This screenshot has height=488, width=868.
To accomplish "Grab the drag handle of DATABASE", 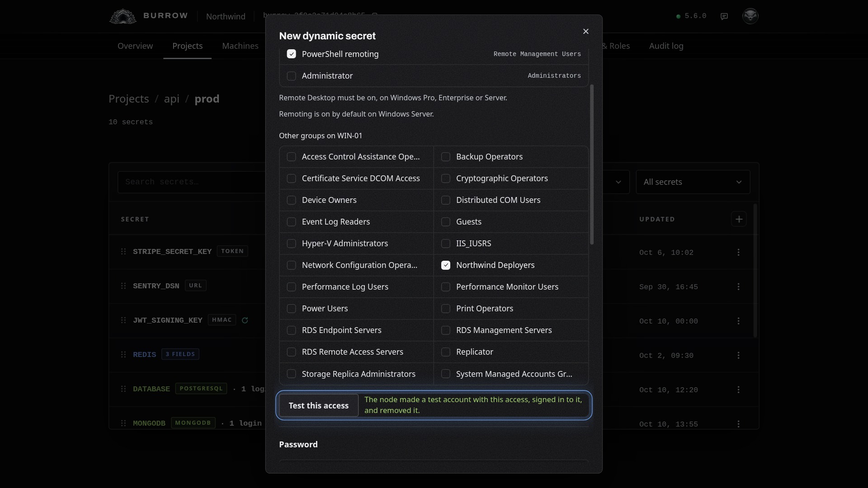I will point(123,389).
